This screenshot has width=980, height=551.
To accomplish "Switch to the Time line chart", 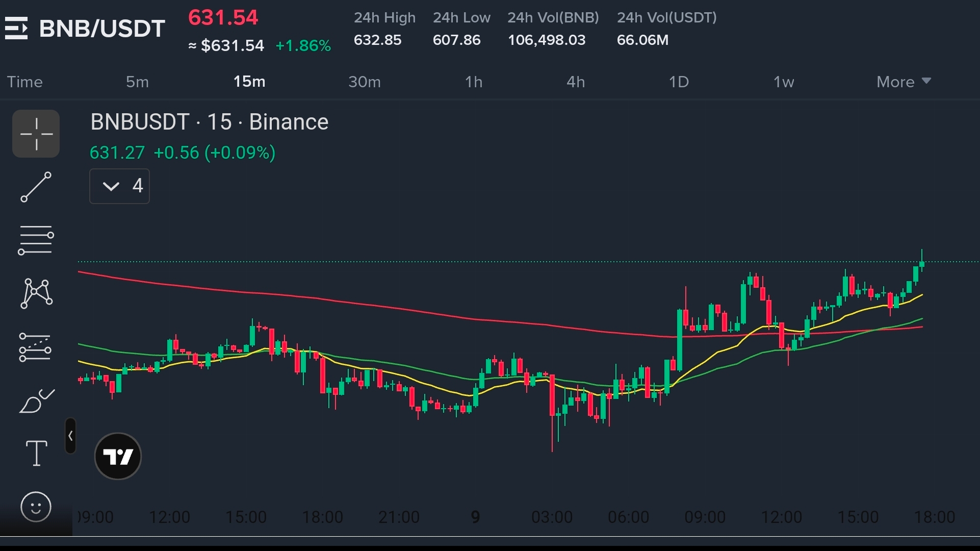I will 24,82.
